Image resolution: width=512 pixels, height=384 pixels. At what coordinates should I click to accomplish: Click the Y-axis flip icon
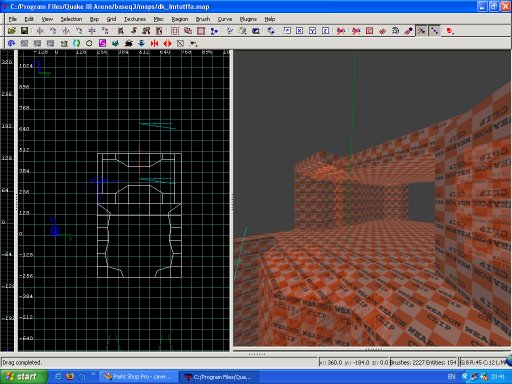[x=66, y=31]
